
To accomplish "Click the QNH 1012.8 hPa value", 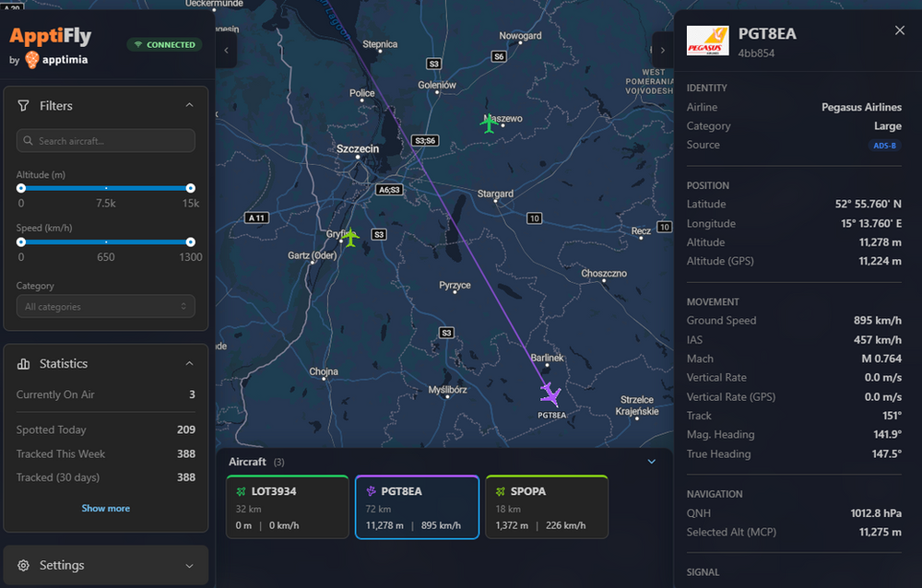I will [876, 513].
